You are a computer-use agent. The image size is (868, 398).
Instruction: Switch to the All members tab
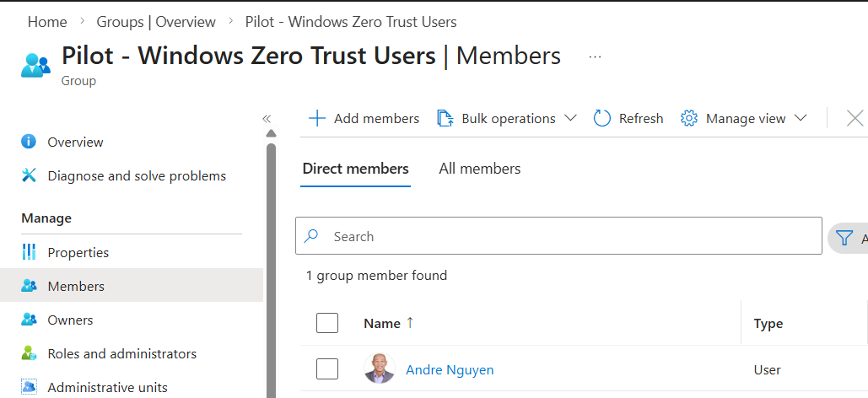pos(479,169)
